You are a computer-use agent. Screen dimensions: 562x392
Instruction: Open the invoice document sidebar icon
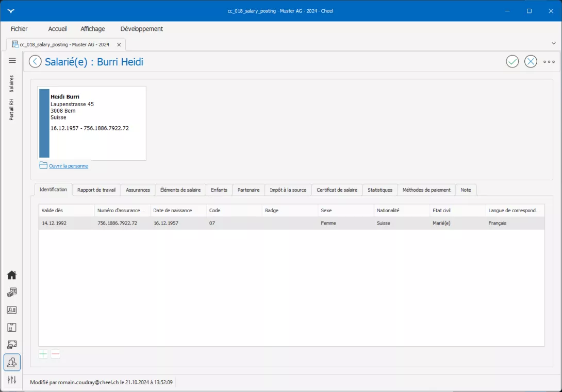pos(12,327)
